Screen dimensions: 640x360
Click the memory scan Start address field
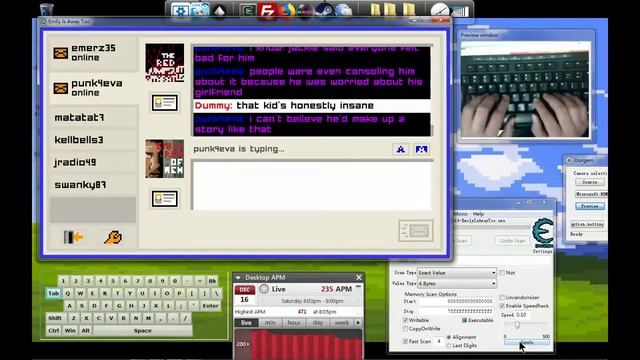[x=456, y=301]
